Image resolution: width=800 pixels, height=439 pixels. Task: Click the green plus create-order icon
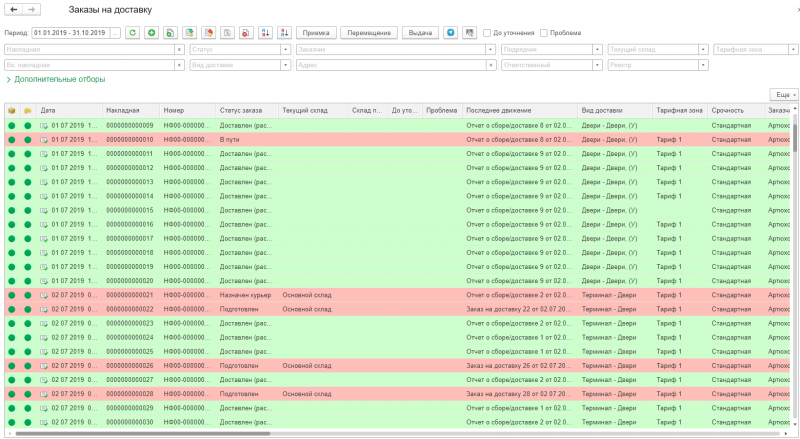pos(151,33)
